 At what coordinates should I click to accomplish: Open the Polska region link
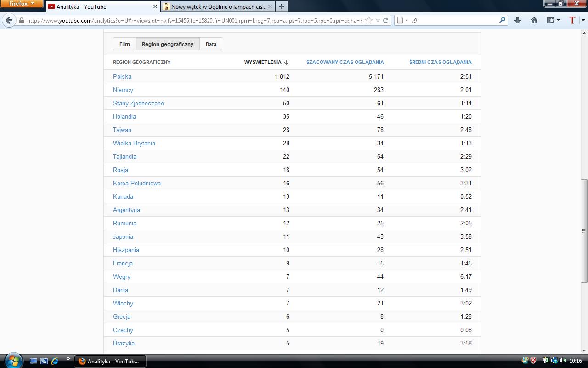[x=122, y=76]
